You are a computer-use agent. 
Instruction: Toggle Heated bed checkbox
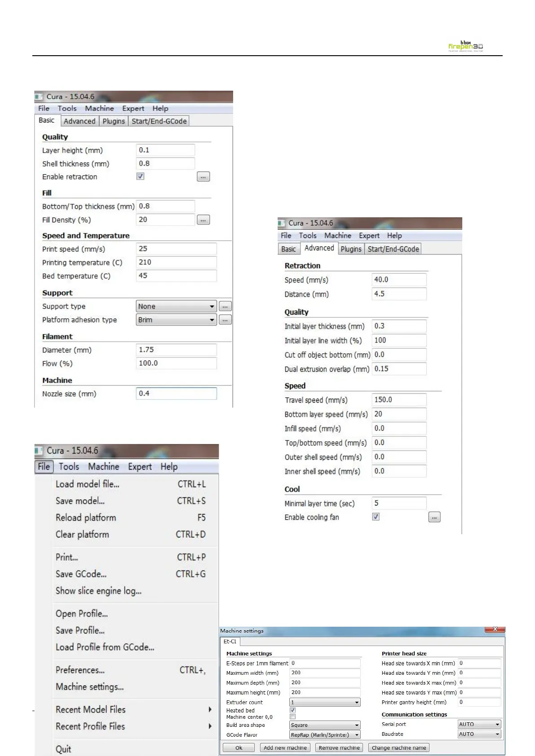point(293,710)
